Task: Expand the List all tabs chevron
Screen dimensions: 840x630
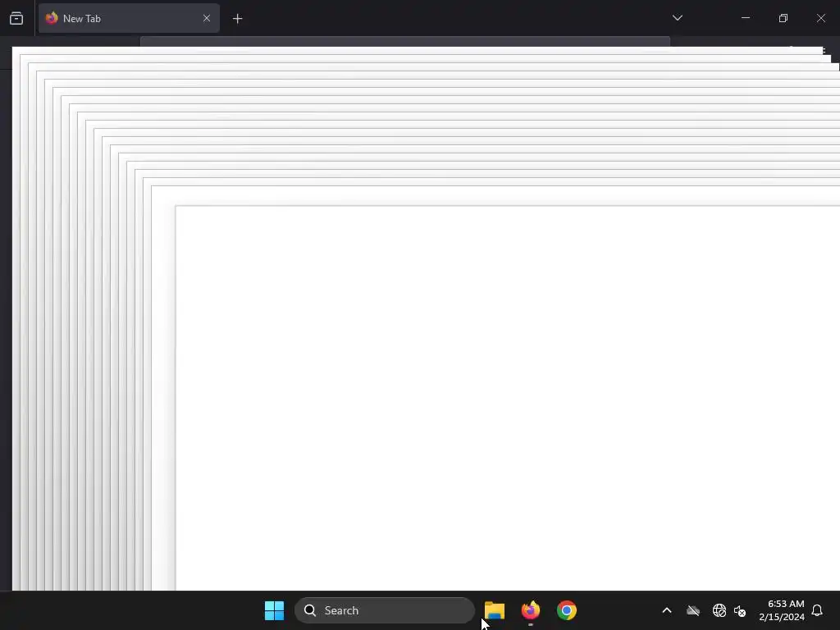Action: click(x=677, y=18)
